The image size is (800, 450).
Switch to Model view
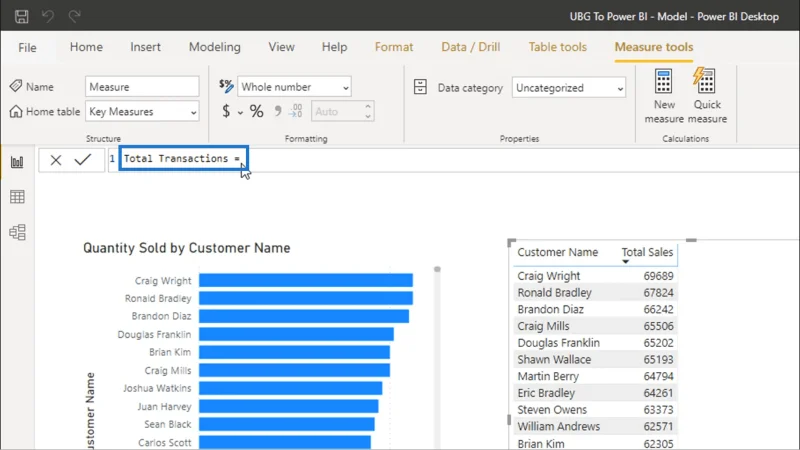point(17,232)
